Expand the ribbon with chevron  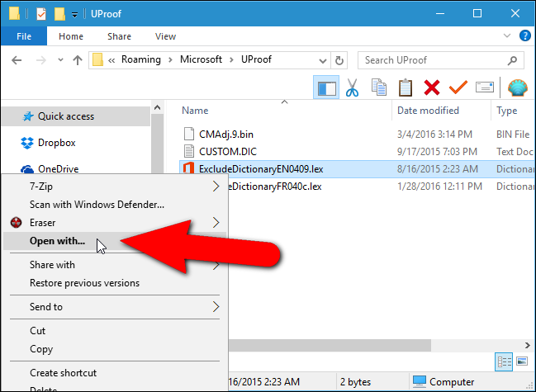[507, 35]
